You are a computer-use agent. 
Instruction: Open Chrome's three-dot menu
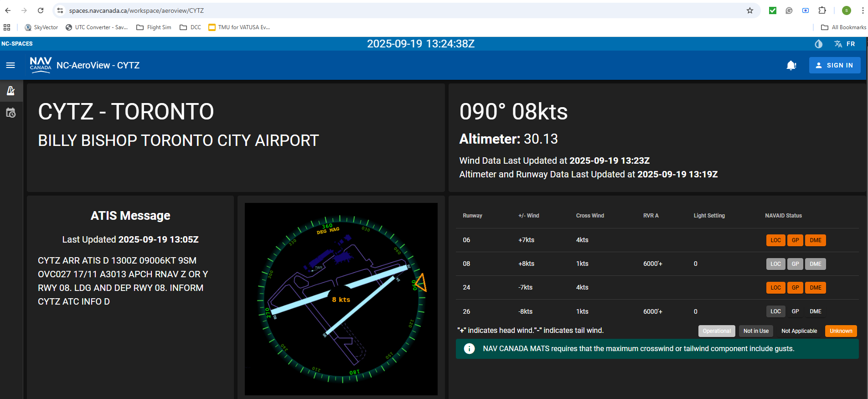tap(863, 10)
